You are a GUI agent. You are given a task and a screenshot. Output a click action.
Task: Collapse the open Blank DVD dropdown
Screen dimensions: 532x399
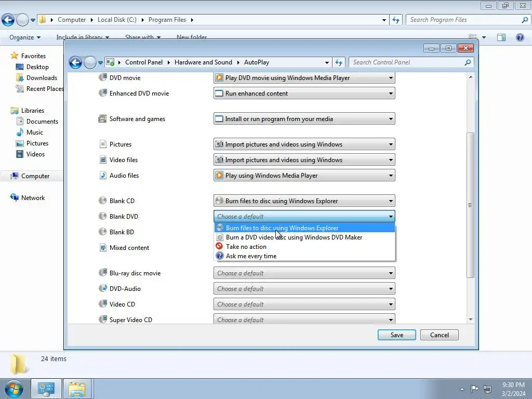click(x=304, y=217)
